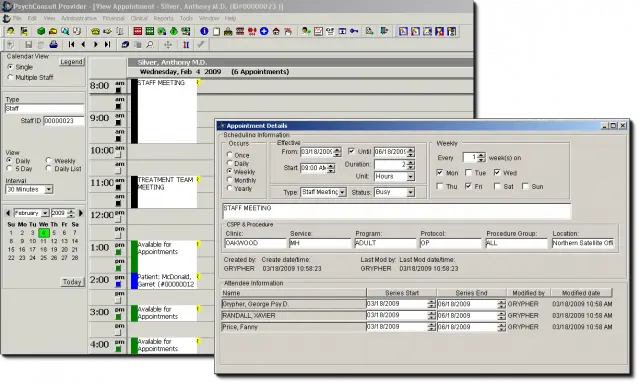Check the Tue weekday checkbox

pyautogui.click(x=468, y=173)
